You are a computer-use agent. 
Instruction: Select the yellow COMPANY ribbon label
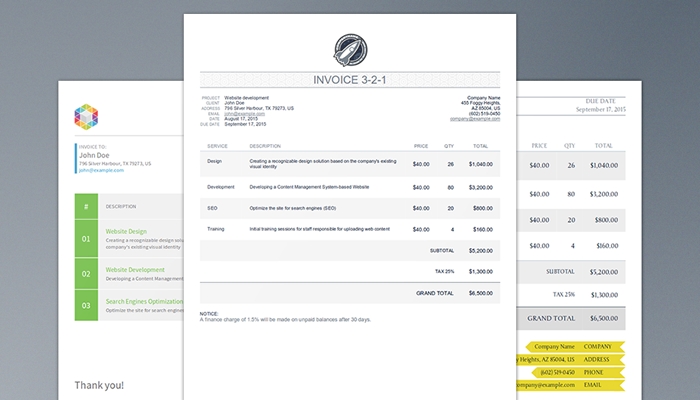[x=600, y=346]
